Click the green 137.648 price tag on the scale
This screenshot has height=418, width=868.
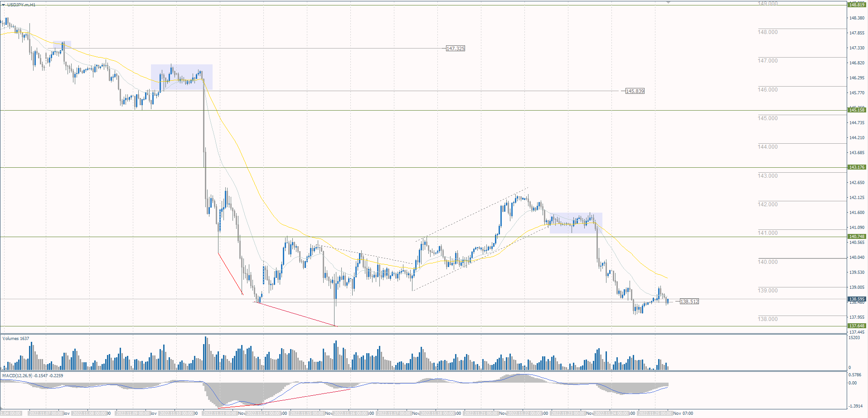click(x=857, y=326)
